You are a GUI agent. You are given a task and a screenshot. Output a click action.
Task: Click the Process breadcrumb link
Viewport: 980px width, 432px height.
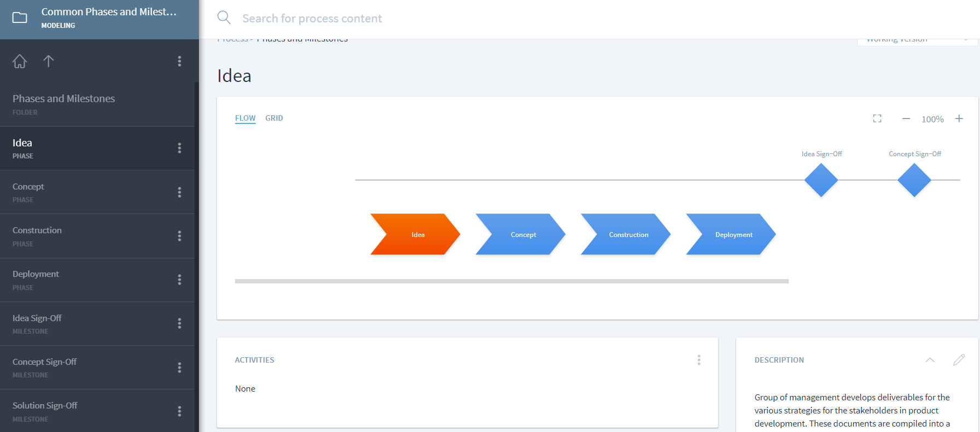[231, 38]
